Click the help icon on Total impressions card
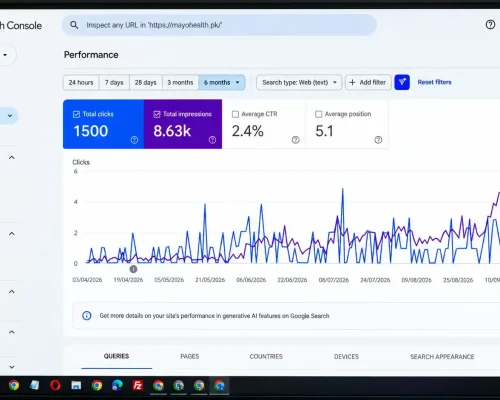Screen dimensions: 500x400 pos(212,140)
